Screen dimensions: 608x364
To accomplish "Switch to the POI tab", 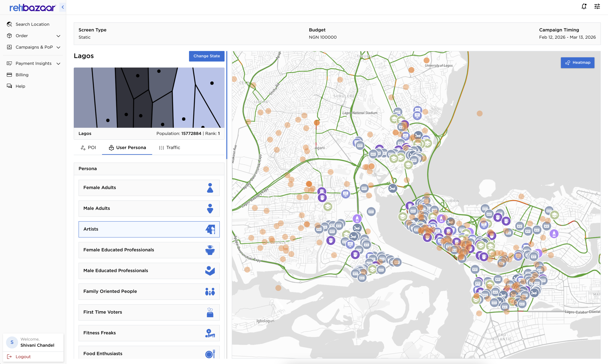I will click(88, 148).
